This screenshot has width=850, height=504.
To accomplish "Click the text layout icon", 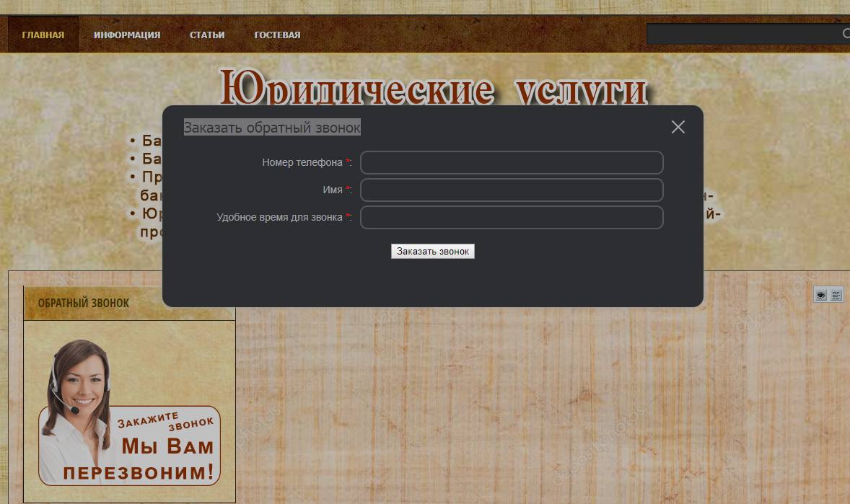I will (836, 294).
